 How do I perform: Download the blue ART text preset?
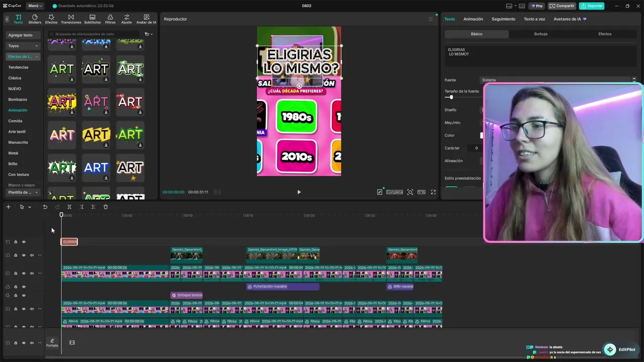[106, 177]
